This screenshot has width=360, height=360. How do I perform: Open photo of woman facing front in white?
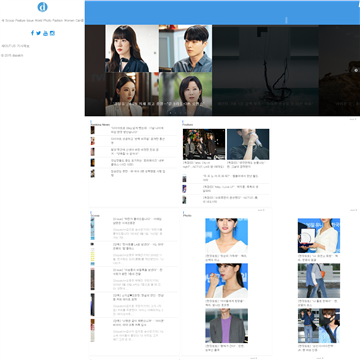coord(226,236)
